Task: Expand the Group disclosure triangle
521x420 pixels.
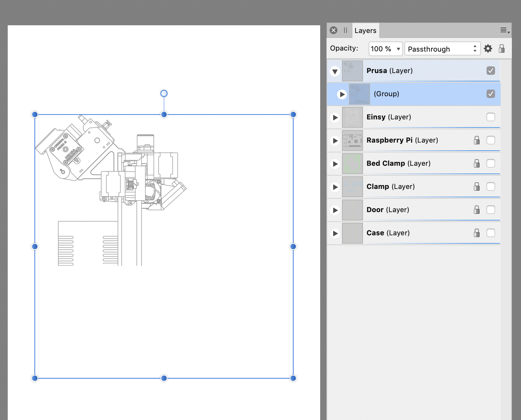Action: [x=342, y=94]
